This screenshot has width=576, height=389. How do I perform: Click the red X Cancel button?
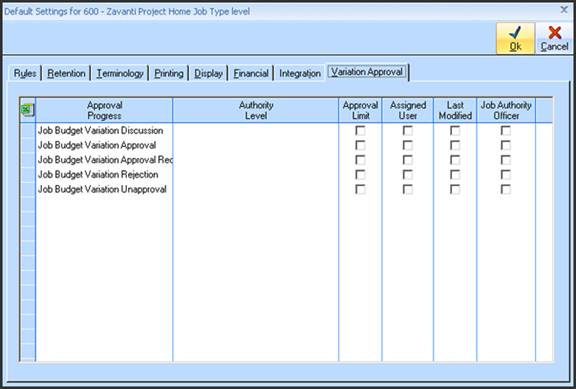click(554, 39)
